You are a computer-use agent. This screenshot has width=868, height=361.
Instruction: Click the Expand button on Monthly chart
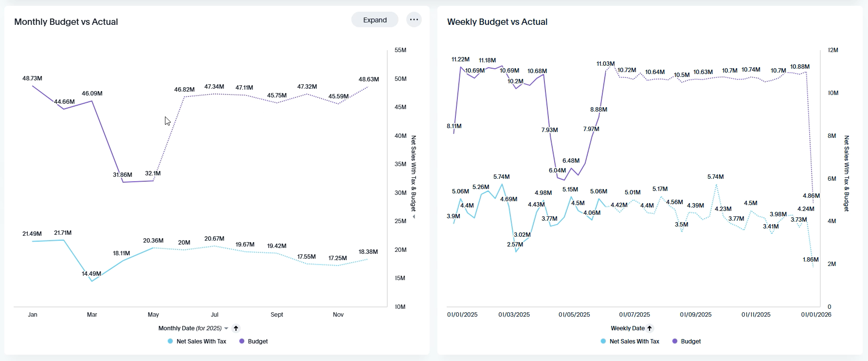[x=375, y=20]
